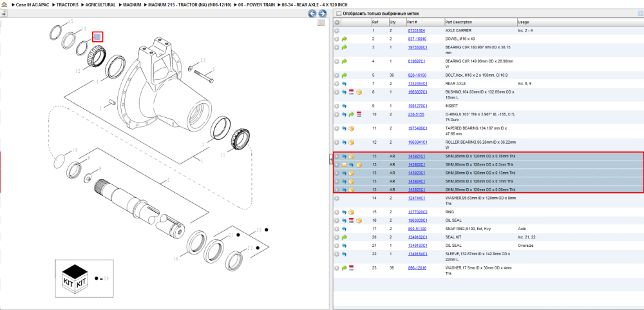Click red notes icon in OIL SEAL 1963839C1 row

click(352, 220)
